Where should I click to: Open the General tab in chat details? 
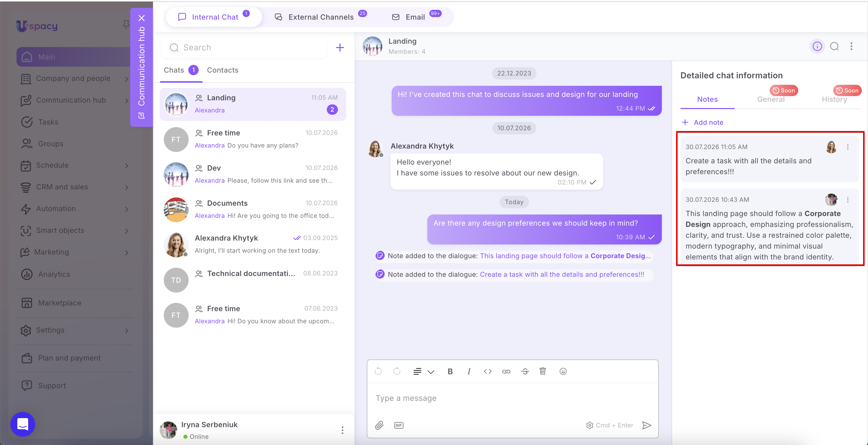click(x=771, y=99)
